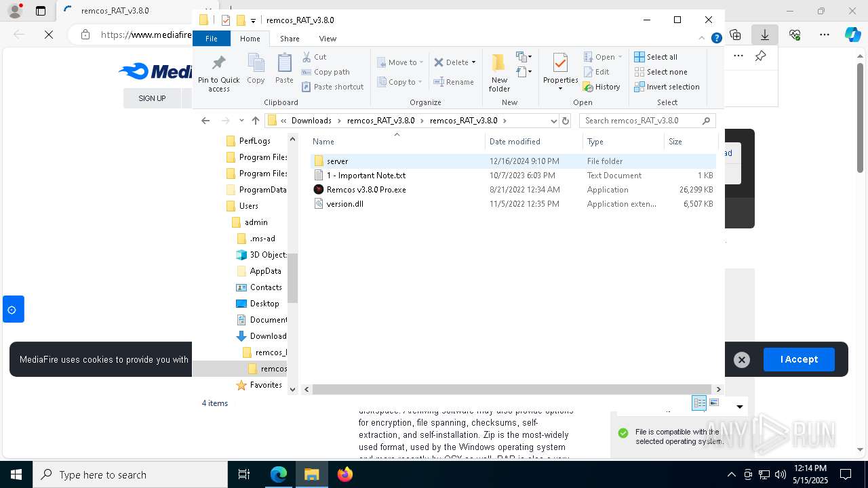This screenshot has width=868, height=488.
Task: Select Desktop in navigation tree
Action: click(x=264, y=304)
